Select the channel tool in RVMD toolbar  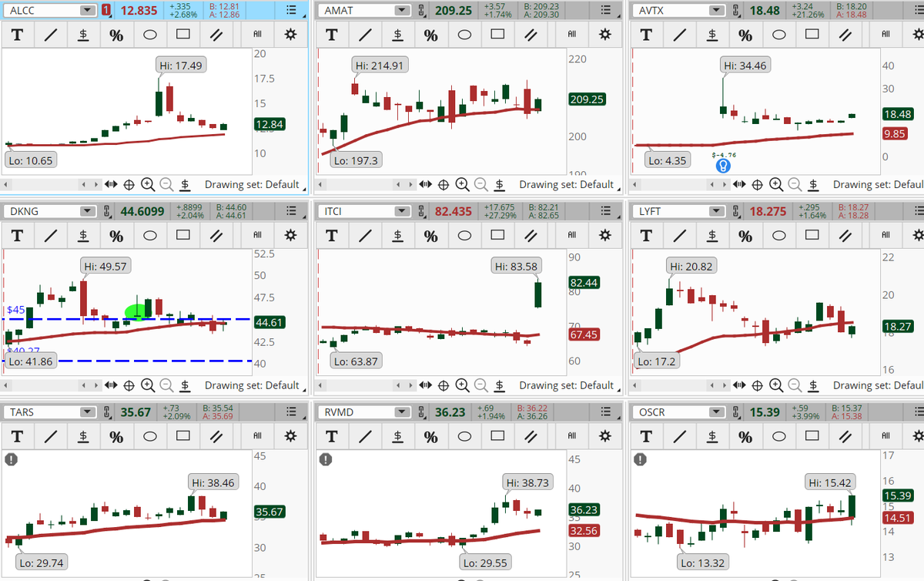[x=531, y=437]
